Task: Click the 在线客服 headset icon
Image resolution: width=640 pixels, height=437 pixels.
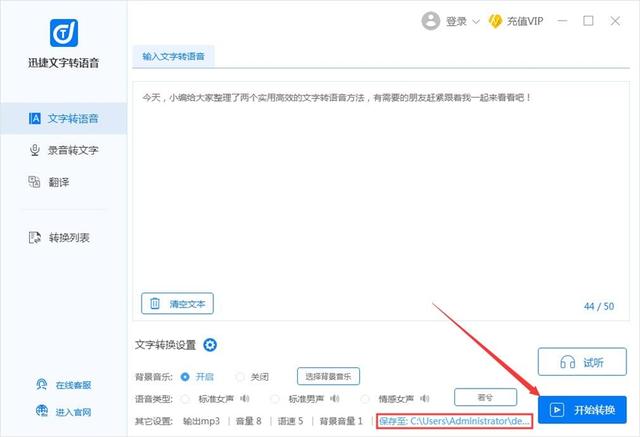Action: coord(42,384)
